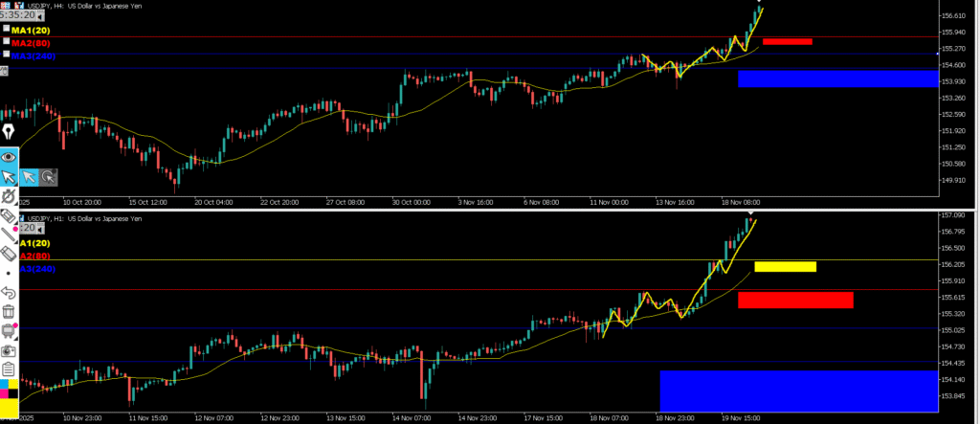The height and width of the screenshot is (424, 980).
Task: Select the yellow rectangle on the H1 chart
Action: click(785, 266)
